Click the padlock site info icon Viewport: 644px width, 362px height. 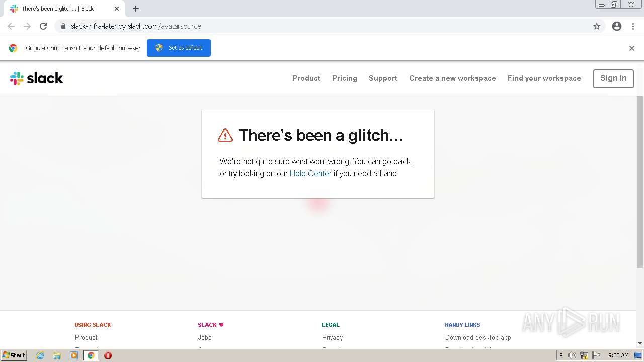pyautogui.click(x=63, y=26)
